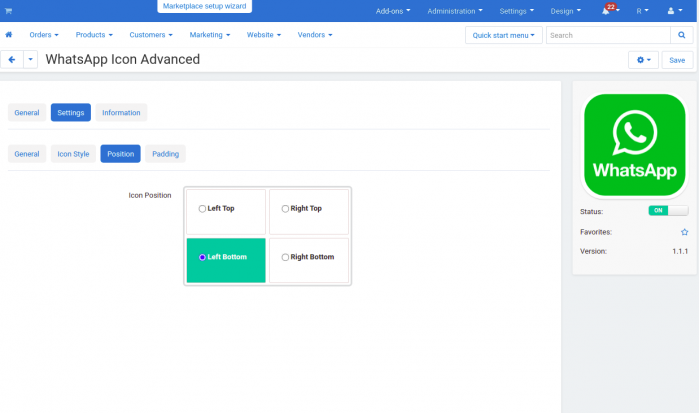Click the search magnifier button
The image size is (700, 413).
[681, 35]
